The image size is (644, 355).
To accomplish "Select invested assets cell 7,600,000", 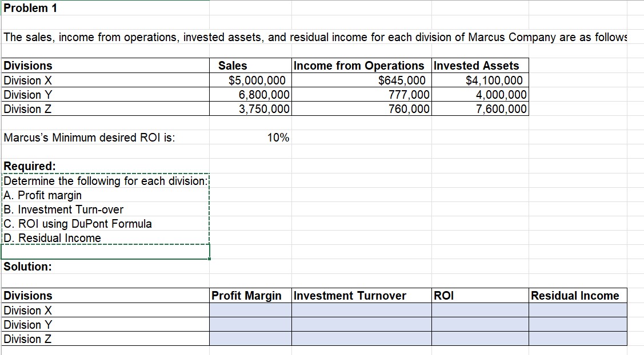I will click(x=480, y=109).
